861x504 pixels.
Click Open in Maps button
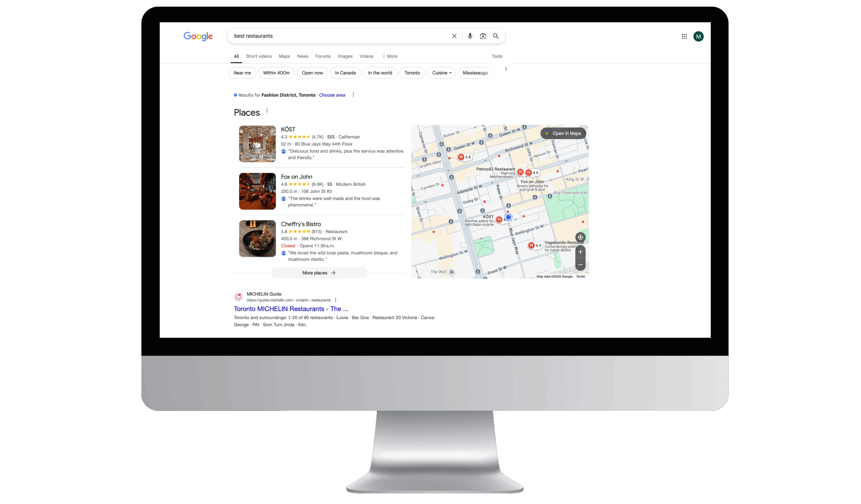click(x=563, y=133)
